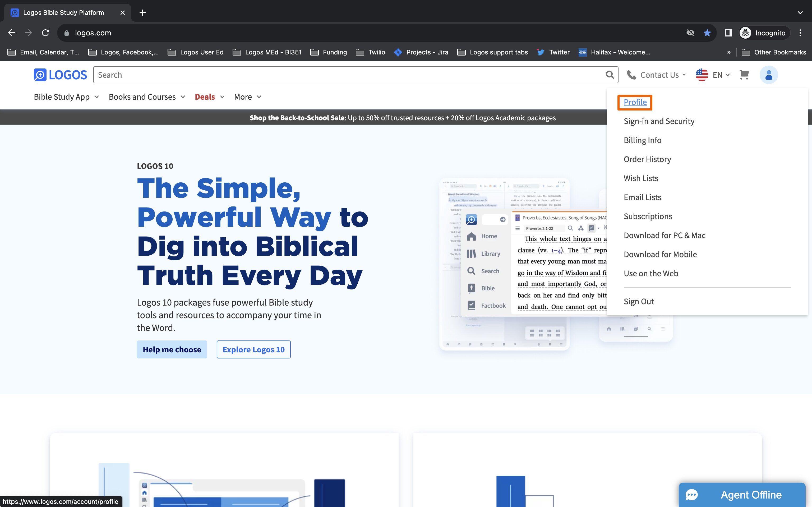
Task: Expand the More menu
Action: (x=247, y=96)
